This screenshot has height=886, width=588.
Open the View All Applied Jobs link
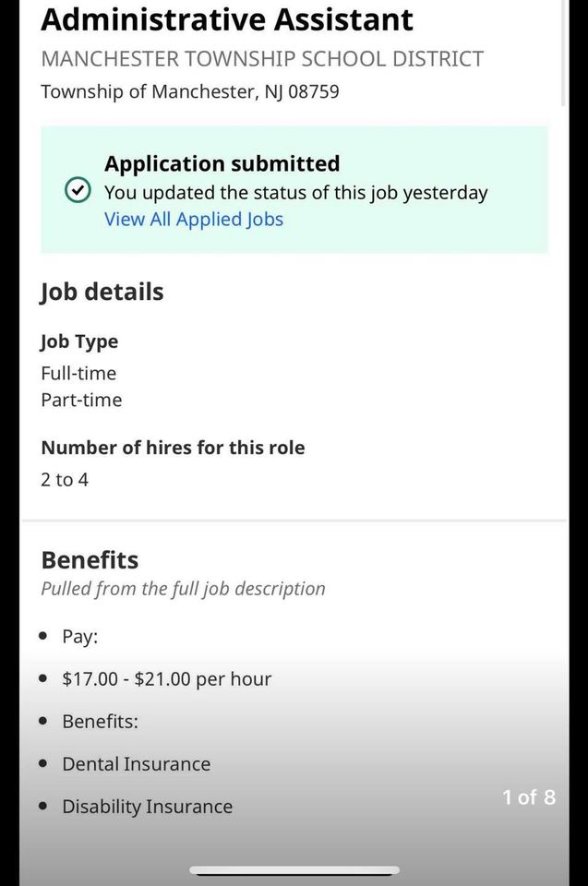(x=194, y=220)
